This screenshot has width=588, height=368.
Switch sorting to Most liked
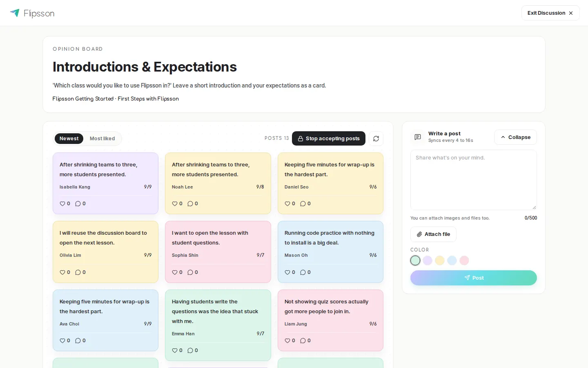click(102, 139)
